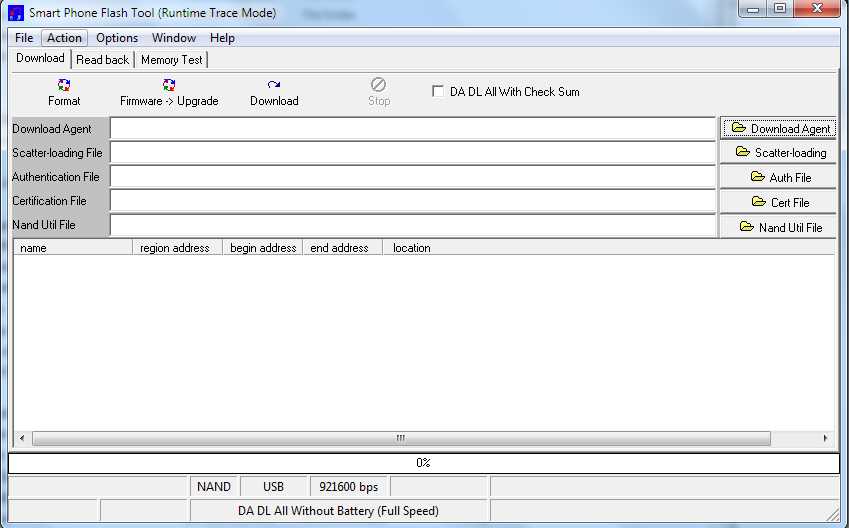Click the USB status bar cell
This screenshot has width=849, height=528.
pos(273,486)
